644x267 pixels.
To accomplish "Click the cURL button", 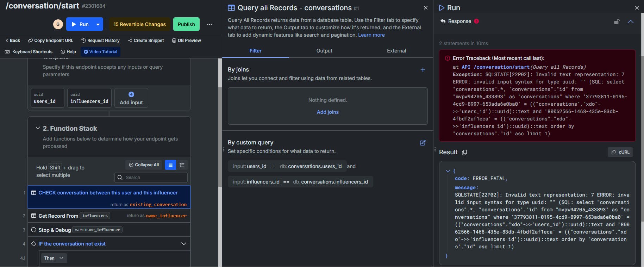I will point(620,152).
